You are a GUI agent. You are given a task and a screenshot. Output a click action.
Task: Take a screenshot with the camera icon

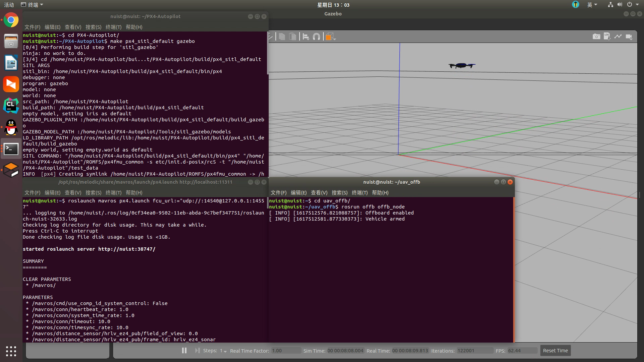pos(596,37)
